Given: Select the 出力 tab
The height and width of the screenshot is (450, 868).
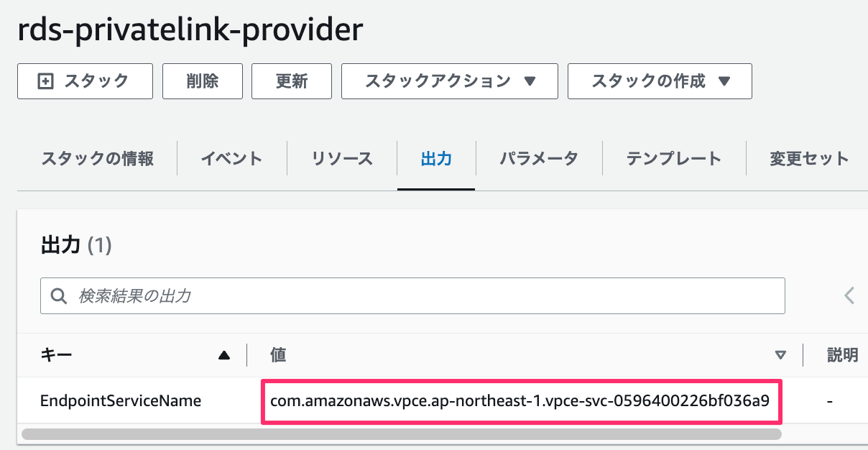Looking at the screenshot, I should 436,159.
